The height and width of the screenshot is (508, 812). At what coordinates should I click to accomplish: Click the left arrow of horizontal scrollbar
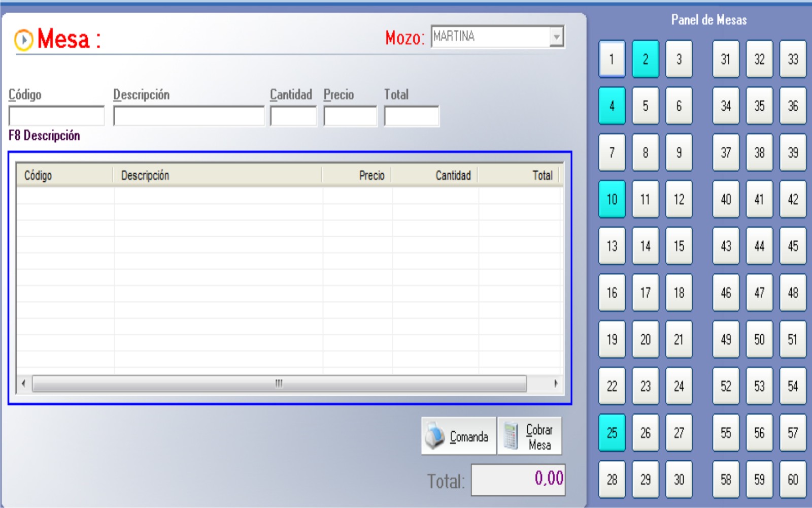click(23, 384)
